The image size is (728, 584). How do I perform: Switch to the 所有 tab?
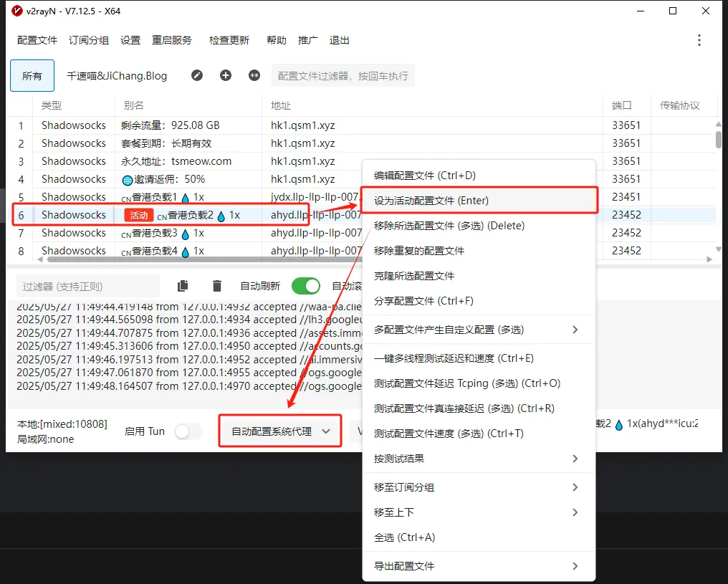[32, 76]
